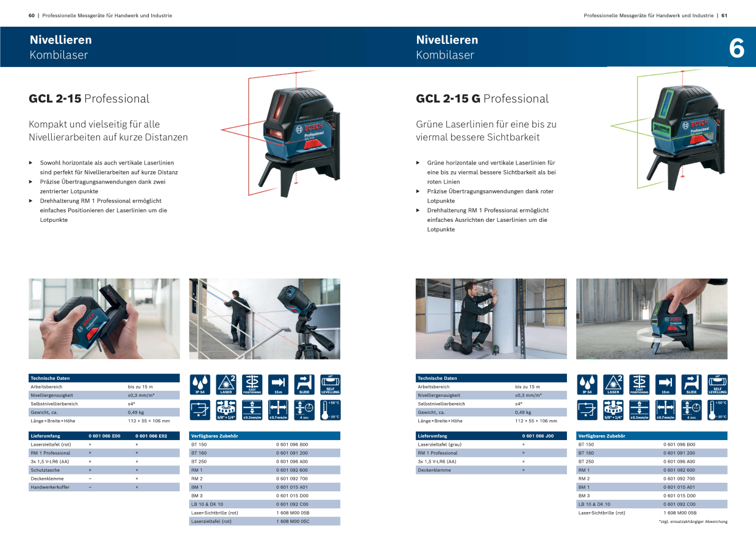Click the Slide icon on page 60

click(x=304, y=385)
